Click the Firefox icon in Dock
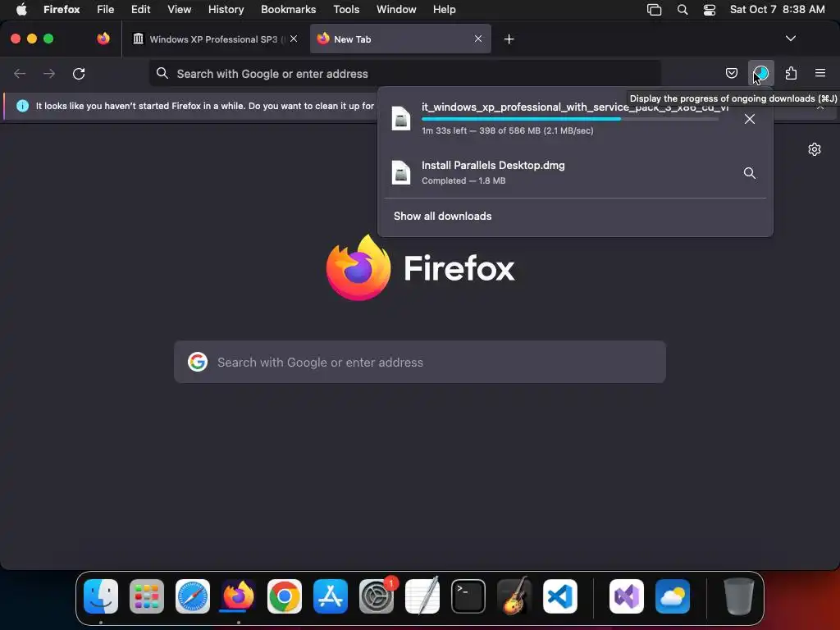840x630 pixels. click(239, 596)
